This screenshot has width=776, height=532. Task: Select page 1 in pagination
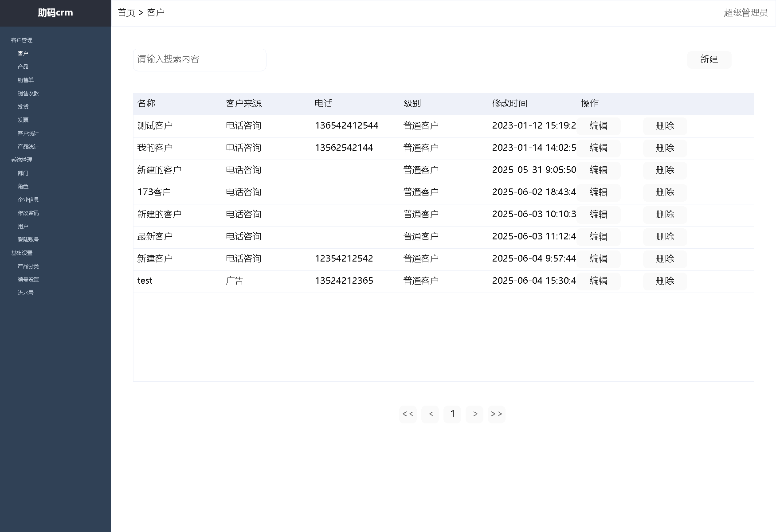pyautogui.click(x=452, y=414)
